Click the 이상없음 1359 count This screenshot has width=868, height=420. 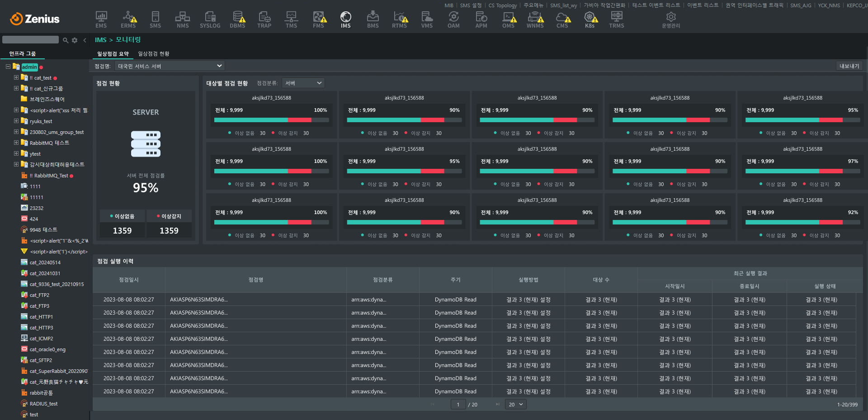[x=122, y=231]
